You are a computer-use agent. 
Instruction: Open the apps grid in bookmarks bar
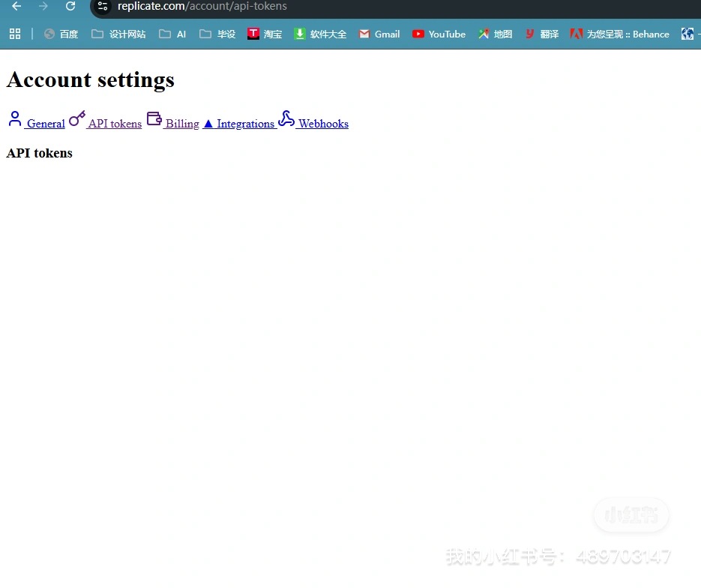click(x=15, y=34)
